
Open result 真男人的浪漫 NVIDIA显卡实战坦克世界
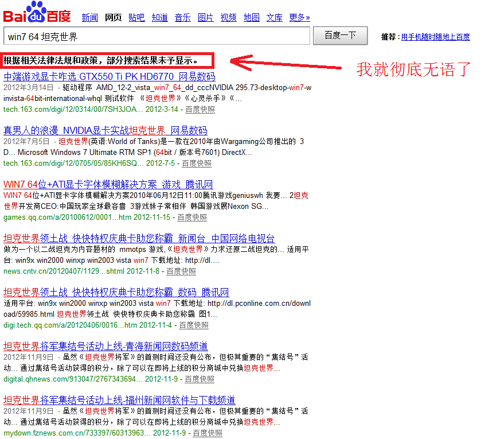click(x=106, y=131)
